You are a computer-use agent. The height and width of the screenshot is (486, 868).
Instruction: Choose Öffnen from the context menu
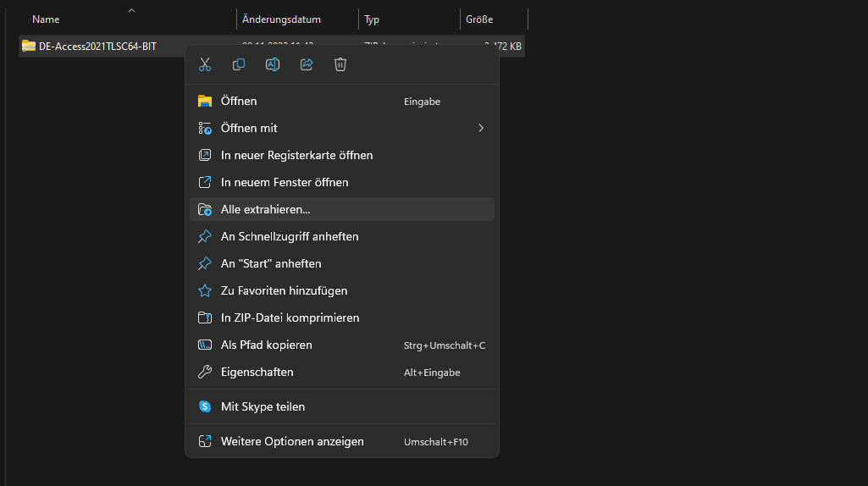coord(239,101)
